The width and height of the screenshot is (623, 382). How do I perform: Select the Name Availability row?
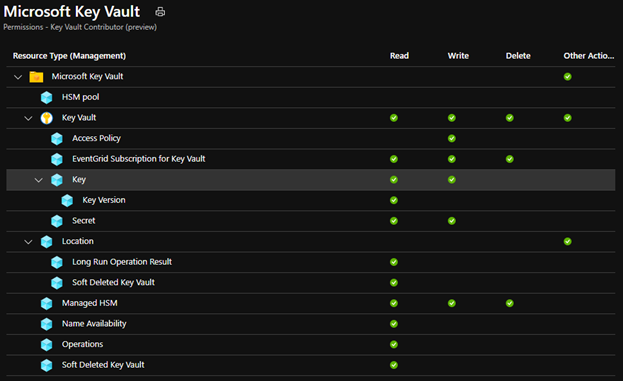[311, 324]
